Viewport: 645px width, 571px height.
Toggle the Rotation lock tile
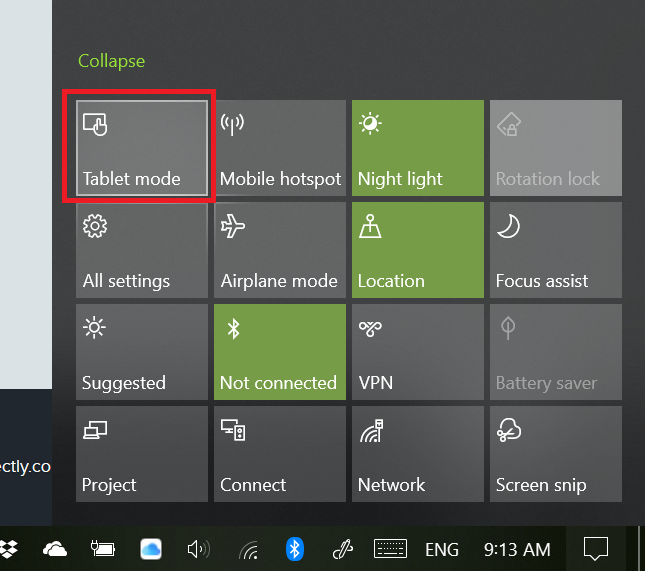[556, 148]
